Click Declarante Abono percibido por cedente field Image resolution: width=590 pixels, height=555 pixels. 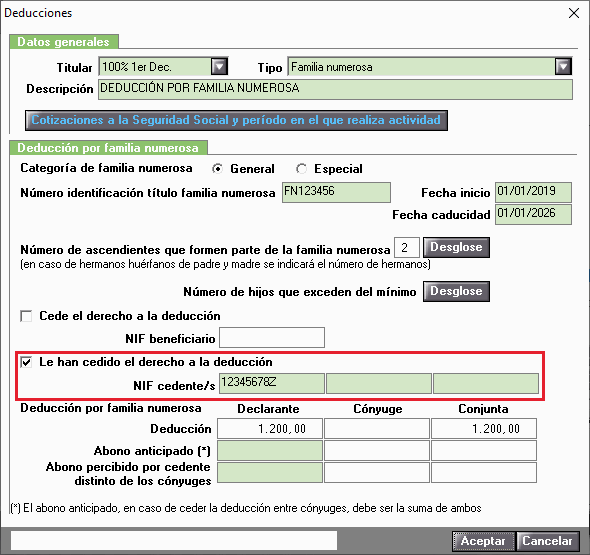click(270, 473)
